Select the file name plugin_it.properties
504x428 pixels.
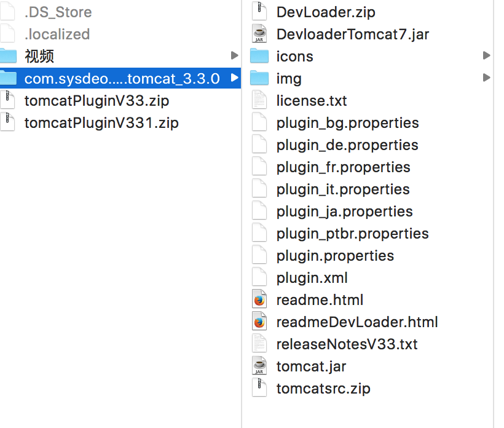click(x=344, y=191)
